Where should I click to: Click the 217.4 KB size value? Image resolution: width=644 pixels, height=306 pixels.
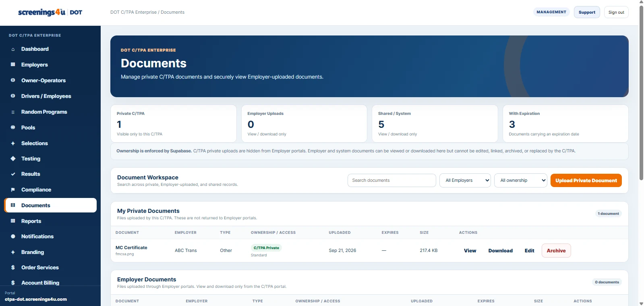click(429, 250)
